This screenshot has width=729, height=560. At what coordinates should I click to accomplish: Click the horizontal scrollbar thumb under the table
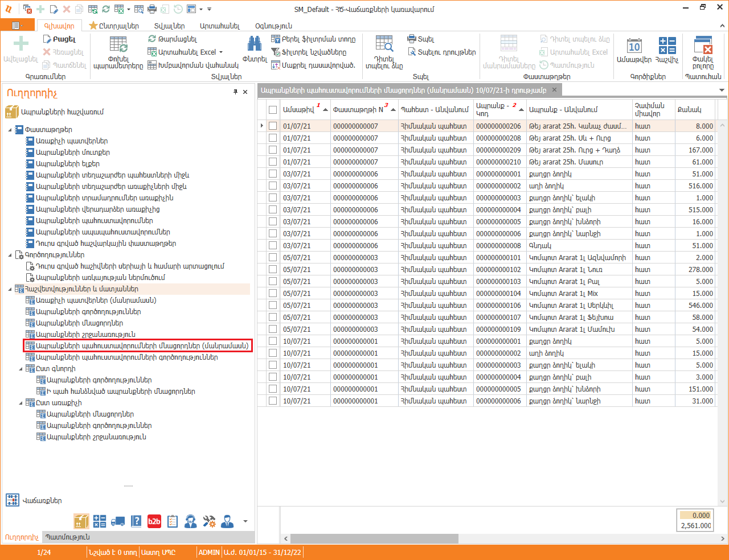(x=374, y=538)
